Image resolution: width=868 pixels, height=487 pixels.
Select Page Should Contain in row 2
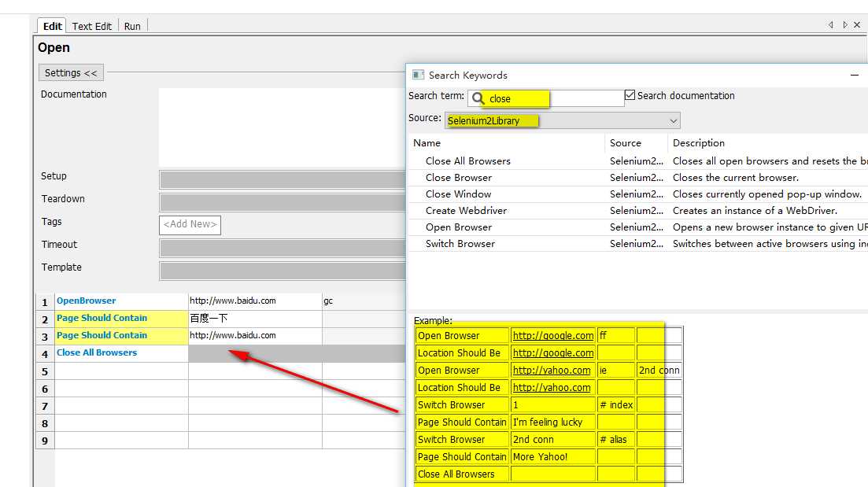(121, 318)
